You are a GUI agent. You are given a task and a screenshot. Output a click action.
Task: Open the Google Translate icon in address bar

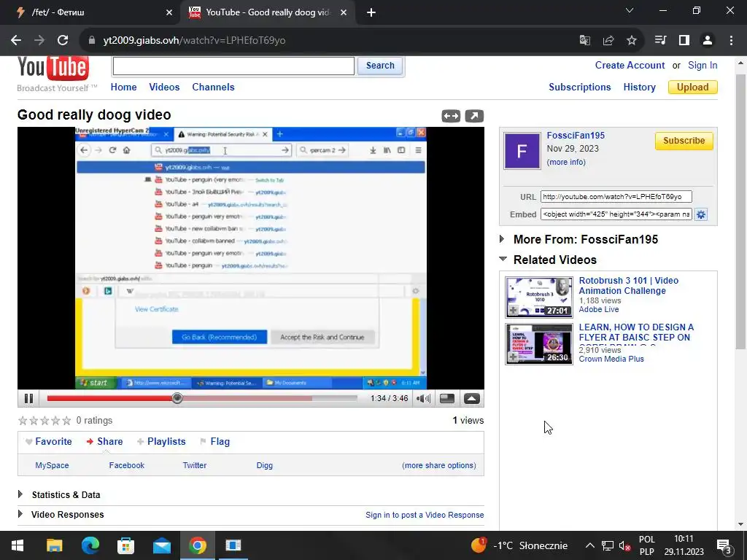(x=584, y=41)
